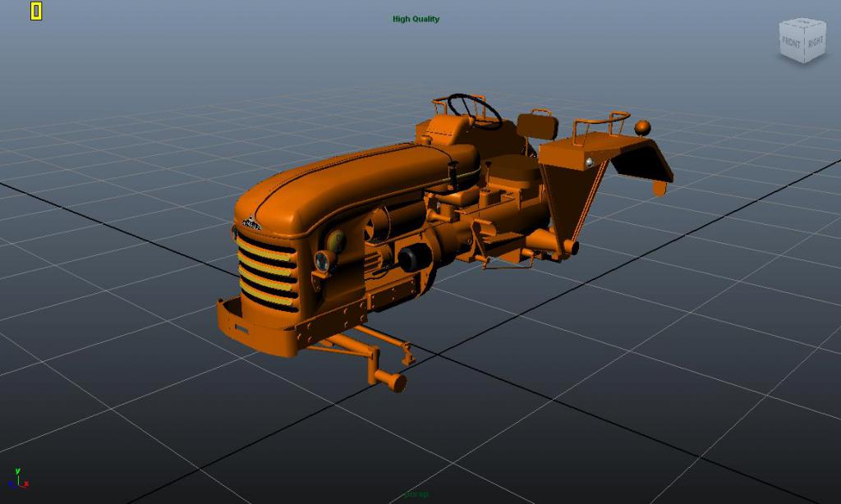Click the RIGHT face of the ViewCube

coord(815,43)
